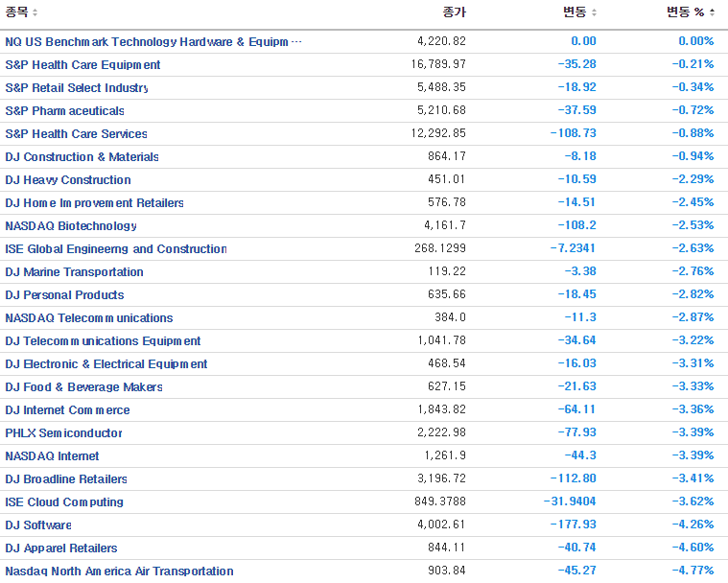Screen dimensions: 728x583
Task: Open NASDAQ Internet index link
Action: [52, 455]
